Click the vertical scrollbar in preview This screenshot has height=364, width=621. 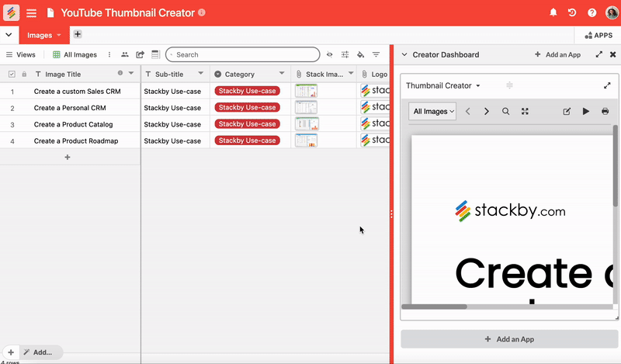coord(615,165)
